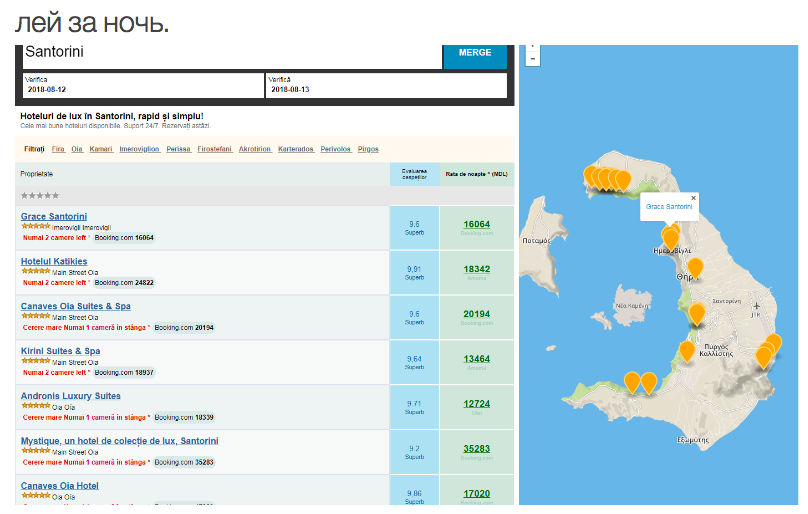Click the Booking.com 16064 price tag

tap(124, 238)
